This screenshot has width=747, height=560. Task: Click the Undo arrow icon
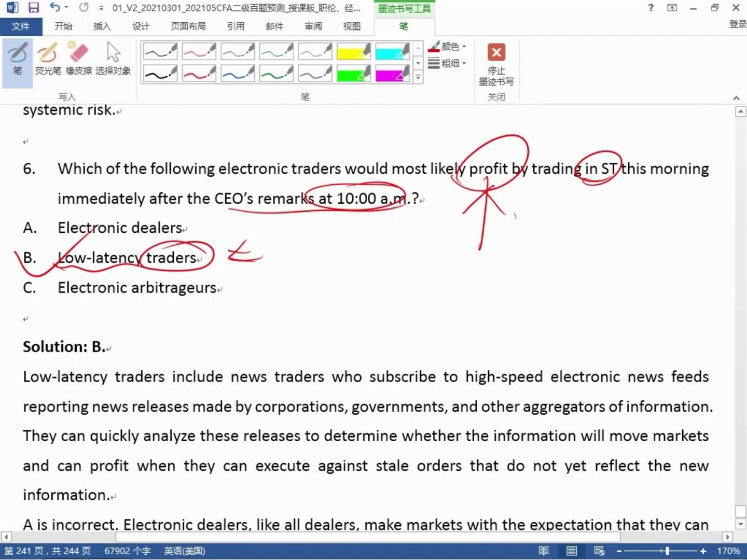[54, 8]
